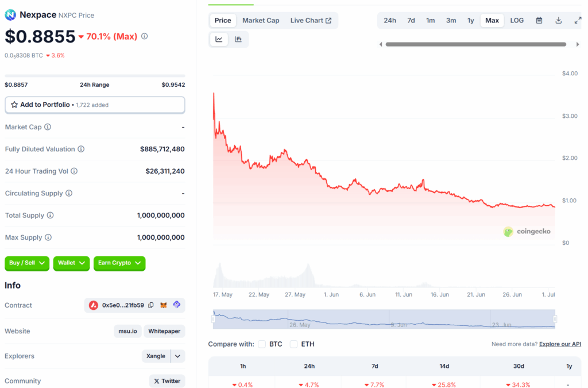The image size is (588, 388).
Task: Click Add to Portfolio button
Action: (x=95, y=105)
